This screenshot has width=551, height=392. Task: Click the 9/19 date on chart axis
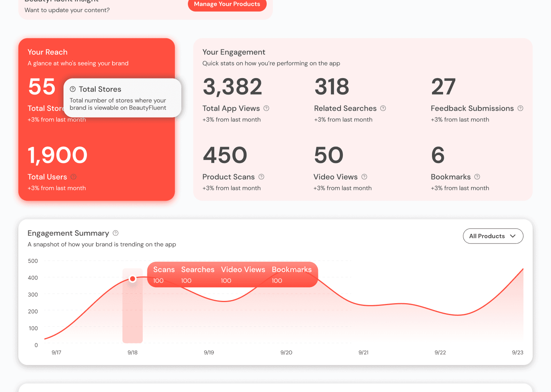[x=209, y=353]
